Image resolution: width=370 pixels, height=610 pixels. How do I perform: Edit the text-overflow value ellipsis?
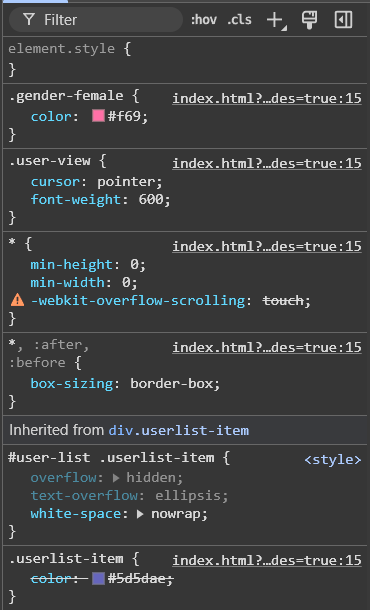[188, 496]
